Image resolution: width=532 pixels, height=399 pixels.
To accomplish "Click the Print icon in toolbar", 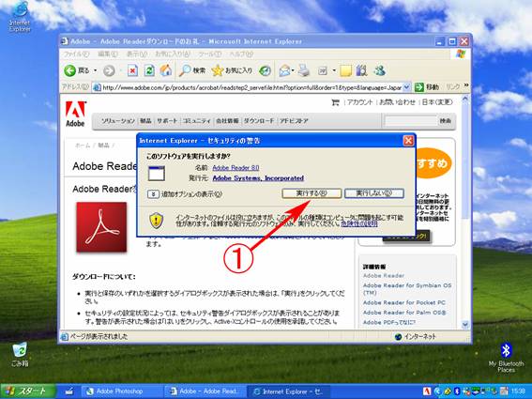I will pyautogui.click(x=304, y=70).
